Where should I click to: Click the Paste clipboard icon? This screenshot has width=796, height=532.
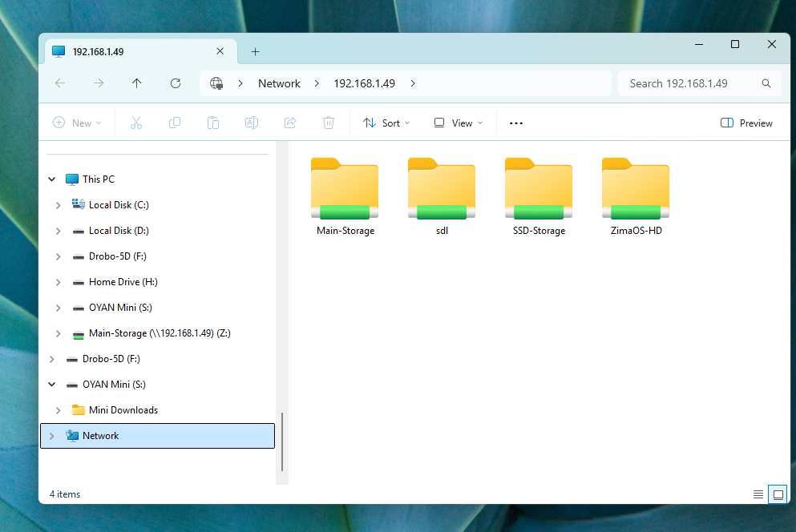click(x=213, y=123)
